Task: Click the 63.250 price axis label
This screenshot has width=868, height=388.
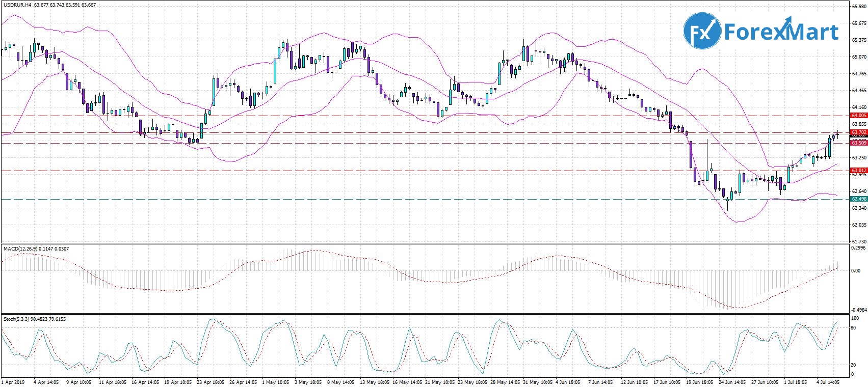Action: pos(859,158)
